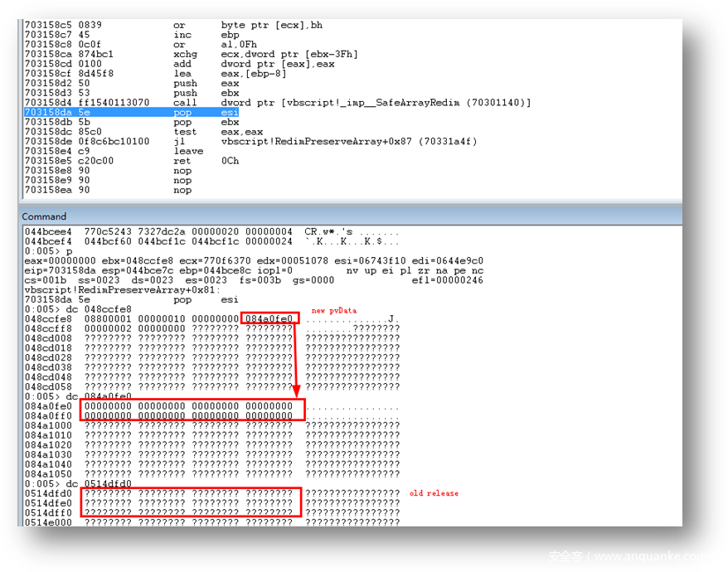Select the 'lea eax,[ebp-8]' line
This screenshot has width=728, height=572.
(156, 73)
